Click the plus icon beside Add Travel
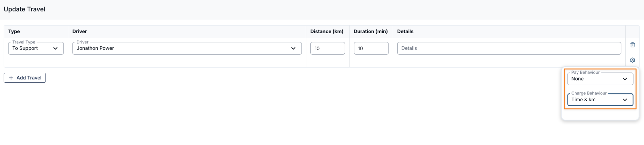Viewport: 644px width, 145px height. coord(11,78)
